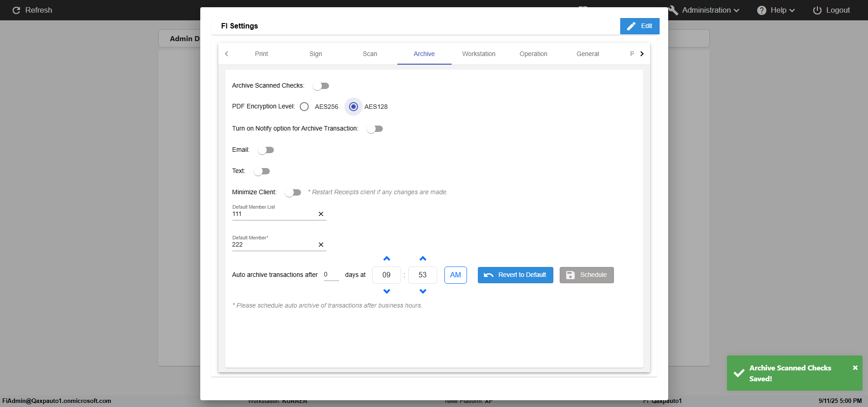Dismiss the Archive Scanned Checks Saved notification

855,368
